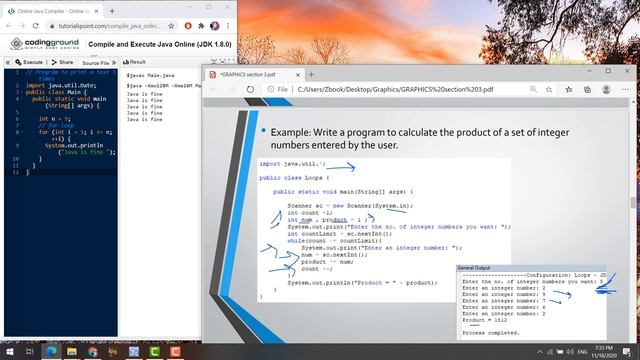This screenshot has width=640, height=360.
Task: Open the orange C app on taskbar
Action: pyautogui.click(x=176, y=351)
